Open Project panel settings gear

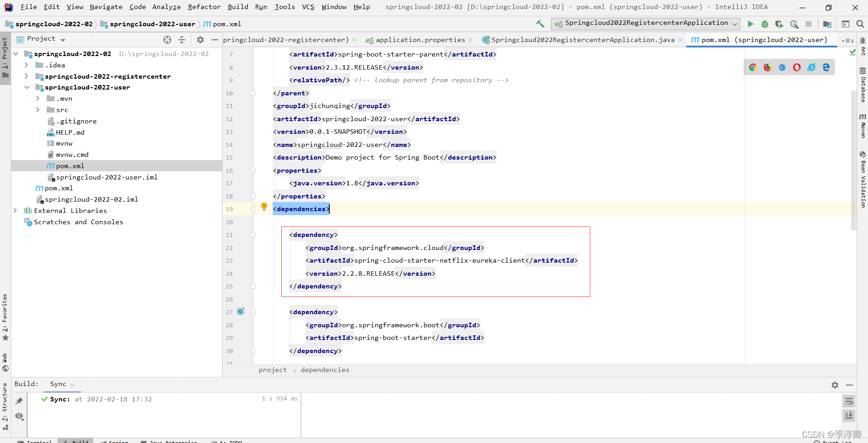click(x=200, y=40)
